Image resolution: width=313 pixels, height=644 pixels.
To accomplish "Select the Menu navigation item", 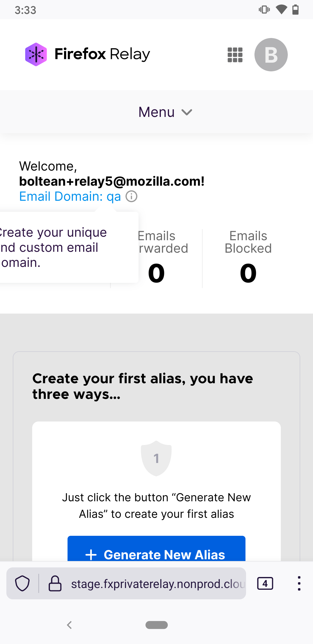I will click(156, 112).
